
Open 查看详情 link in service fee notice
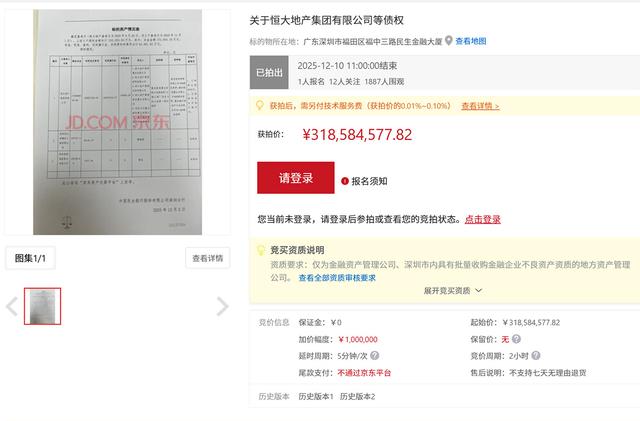(480, 106)
